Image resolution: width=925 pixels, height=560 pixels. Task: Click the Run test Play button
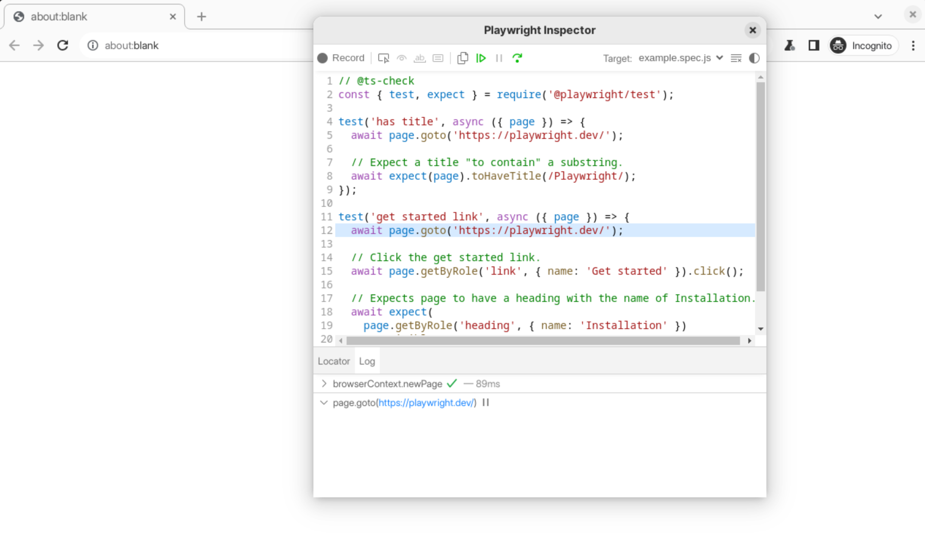pyautogui.click(x=481, y=58)
